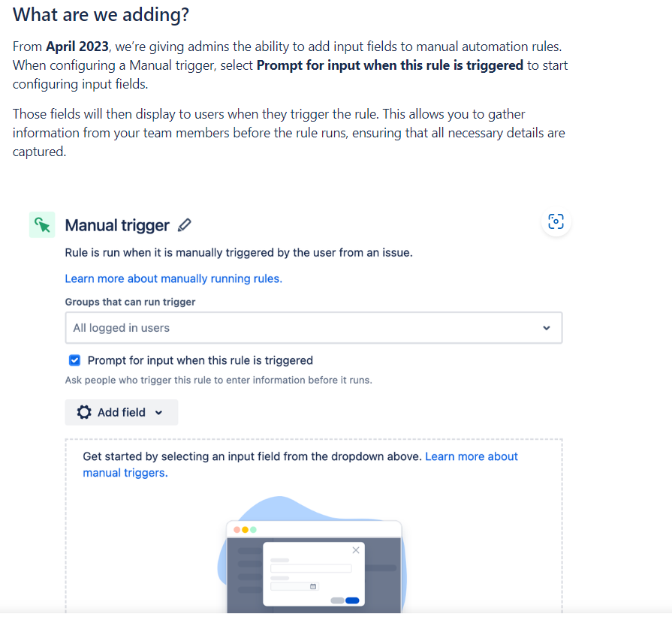The height and width of the screenshot is (620, 672).
Task: Uncheck Prompt for input when this rule is triggered
Action: coord(74,360)
